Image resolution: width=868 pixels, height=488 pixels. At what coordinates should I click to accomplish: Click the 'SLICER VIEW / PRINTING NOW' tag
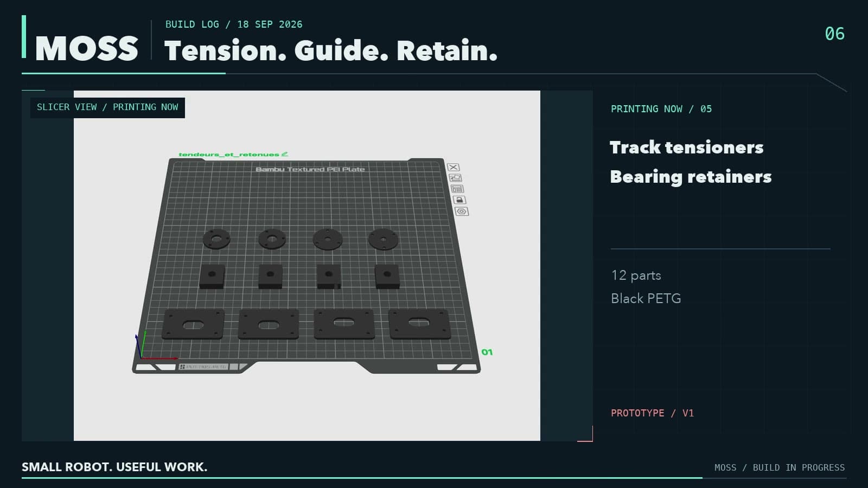point(107,107)
